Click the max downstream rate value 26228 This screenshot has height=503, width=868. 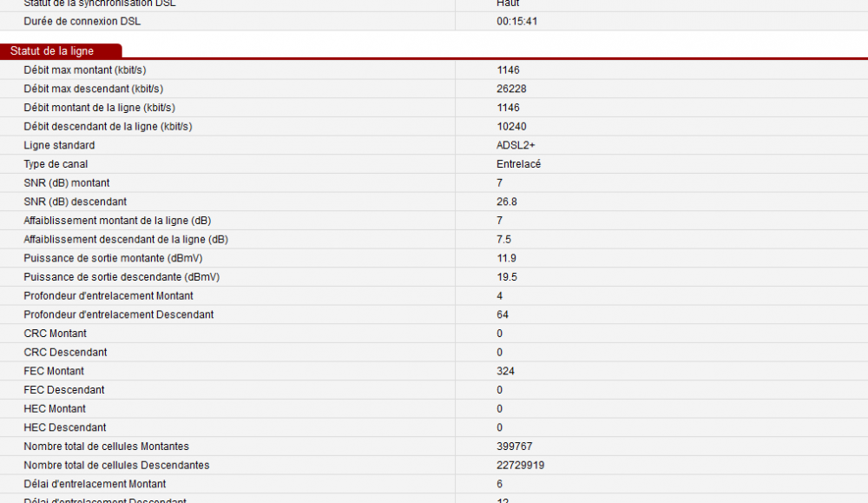(x=511, y=89)
